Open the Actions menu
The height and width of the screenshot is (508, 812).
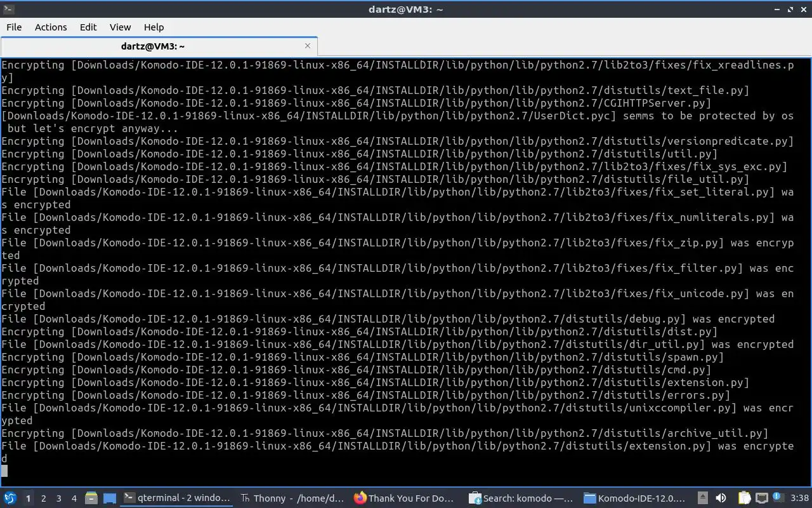51,27
